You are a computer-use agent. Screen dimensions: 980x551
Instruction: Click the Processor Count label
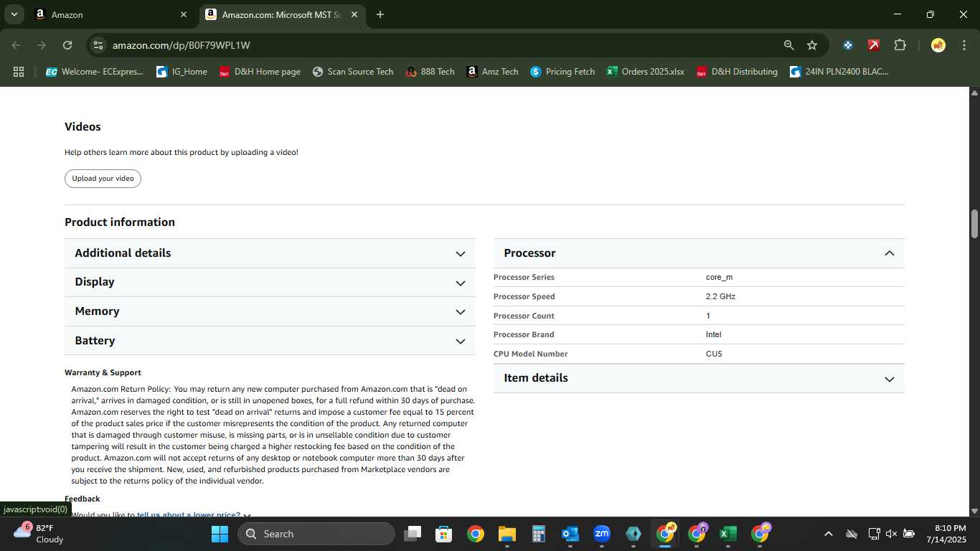524,316
